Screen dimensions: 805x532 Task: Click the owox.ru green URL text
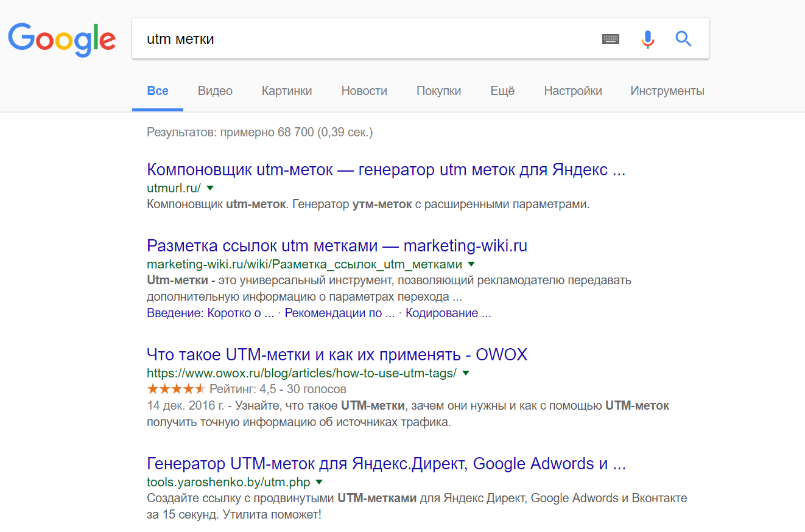click(x=301, y=373)
